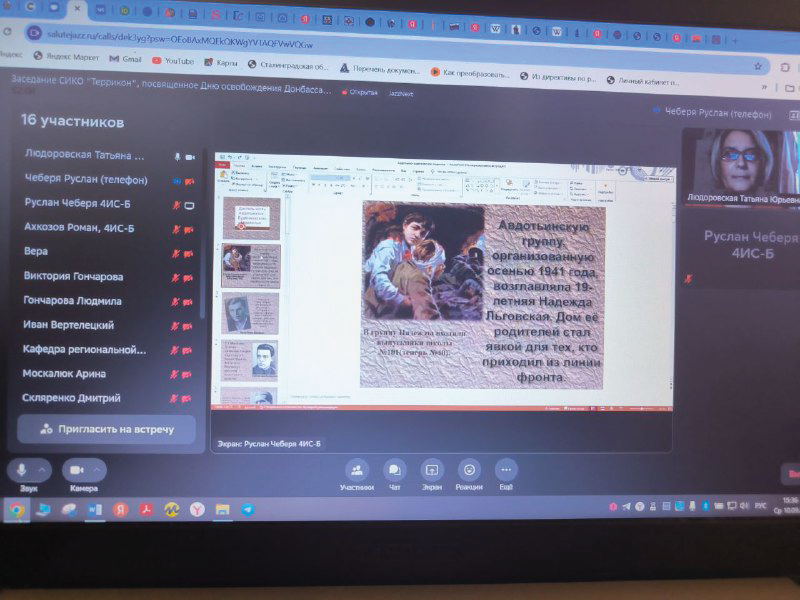Viewport: 800px width, 600px height.
Task: Select participant Чеберя Руслан (телефон)
Action: pyautogui.click(x=86, y=179)
